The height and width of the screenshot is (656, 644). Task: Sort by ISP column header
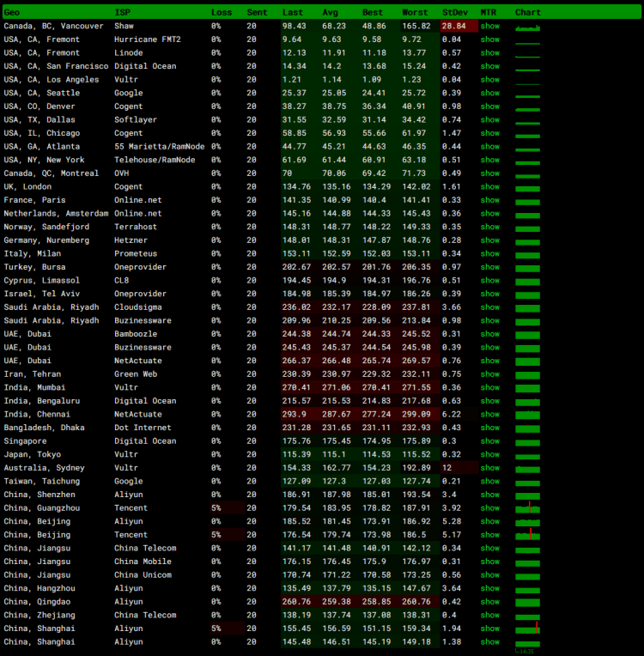(x=122, y=12)
